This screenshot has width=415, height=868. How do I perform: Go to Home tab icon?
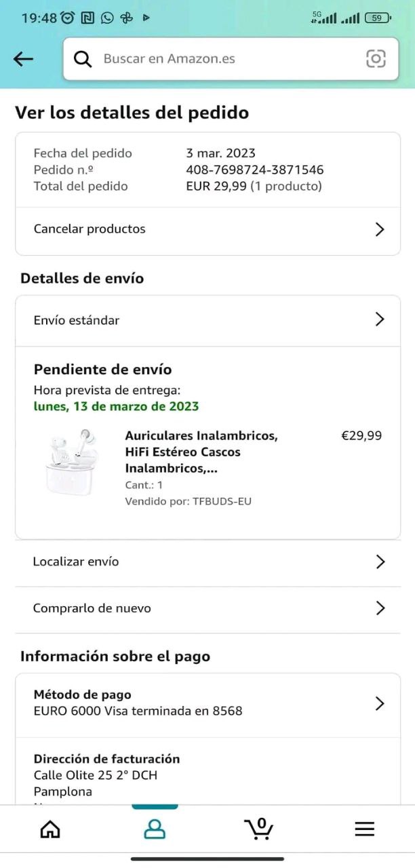(x=50, y=829)
